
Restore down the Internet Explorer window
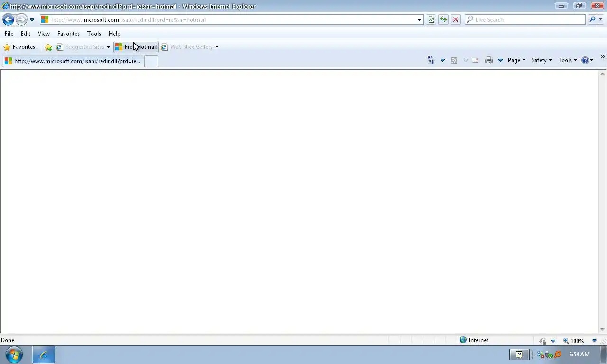pos(579,6)
